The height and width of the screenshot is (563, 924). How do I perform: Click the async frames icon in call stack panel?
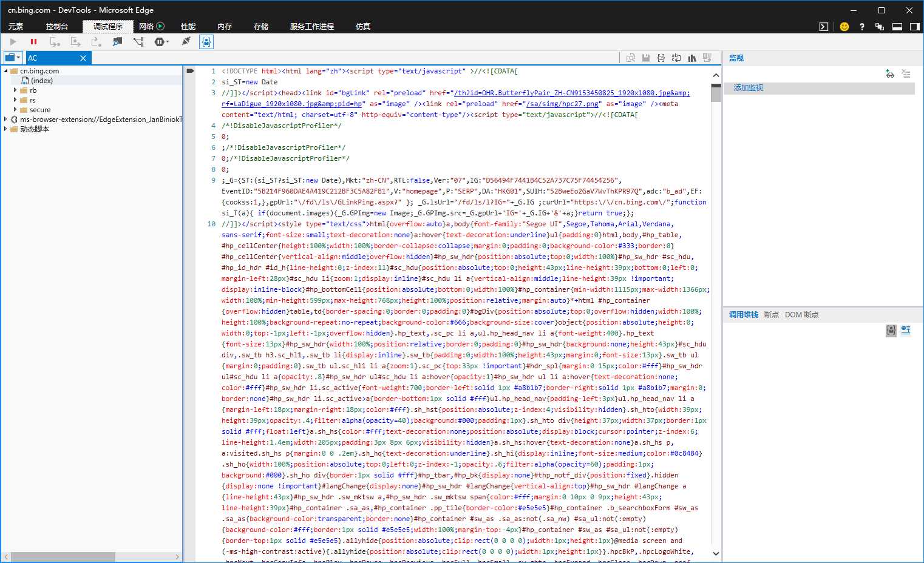(906, 330)
